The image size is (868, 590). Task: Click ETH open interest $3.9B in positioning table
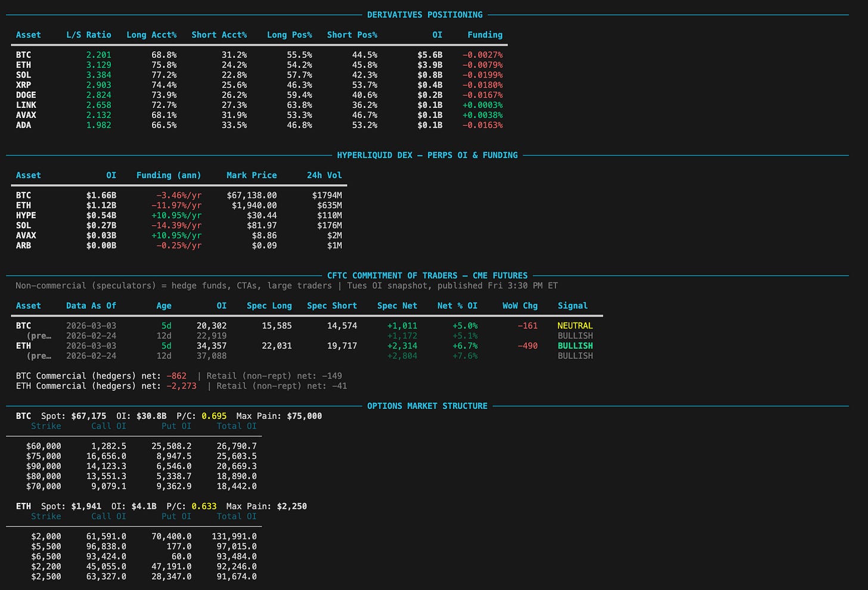click(430, 65)
